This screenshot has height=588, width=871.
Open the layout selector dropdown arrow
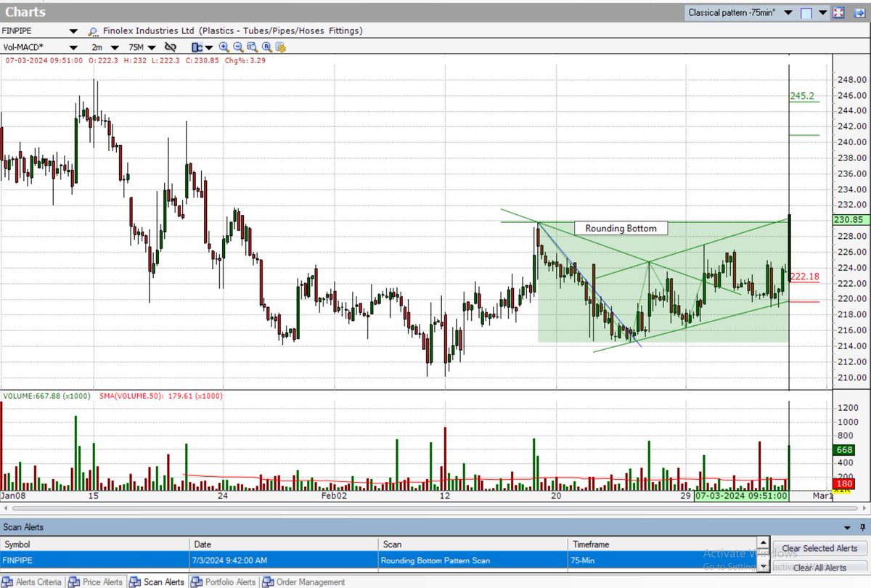coord(823,12)
